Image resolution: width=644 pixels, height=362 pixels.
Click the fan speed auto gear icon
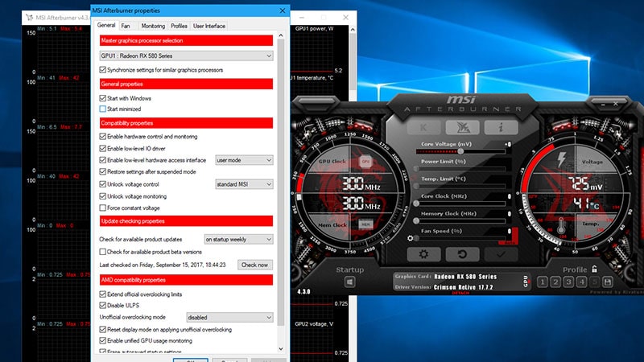pos(410,238)
